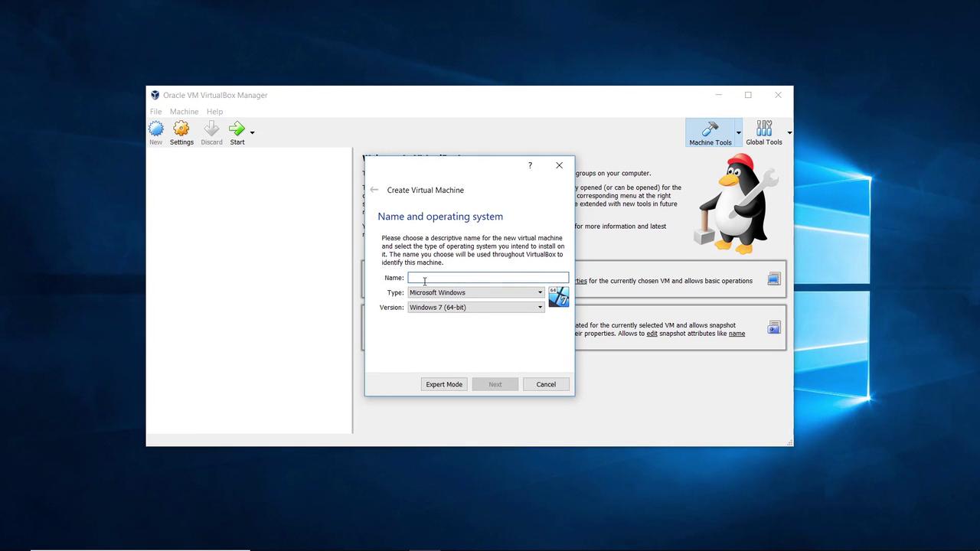Open the Global Tools dropdown arrow
980x551 pixels.
pos(789,132)
